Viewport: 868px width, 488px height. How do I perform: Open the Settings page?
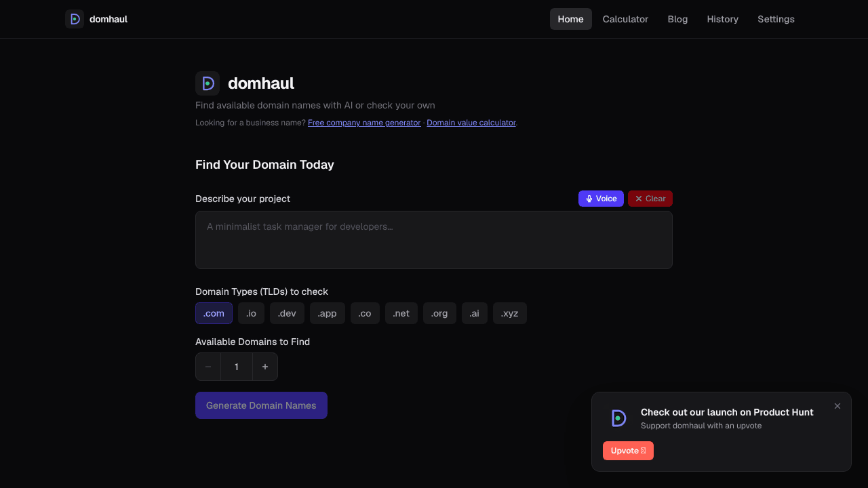click(x=776, y=19)
